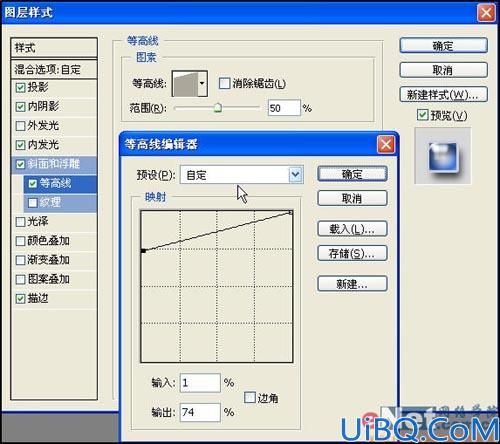Image resolution: width=500 pixels, height=444 pixels.
Task: Select the 等高线 list item label
Action: click(x=55, y=183)
